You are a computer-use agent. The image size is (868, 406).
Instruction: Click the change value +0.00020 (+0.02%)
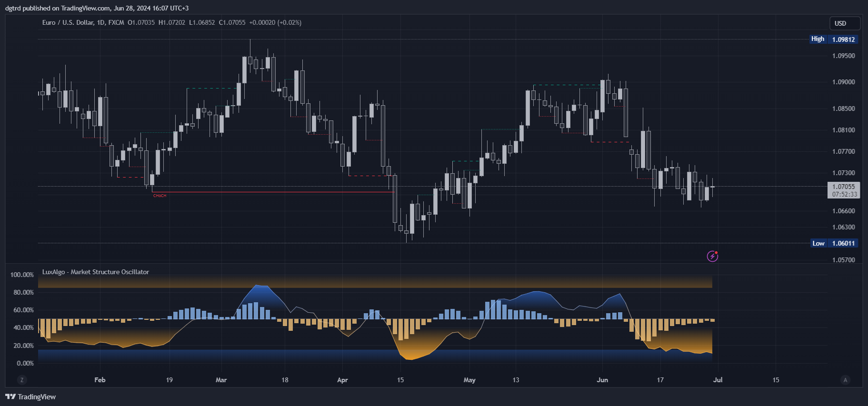pos(275,22)
